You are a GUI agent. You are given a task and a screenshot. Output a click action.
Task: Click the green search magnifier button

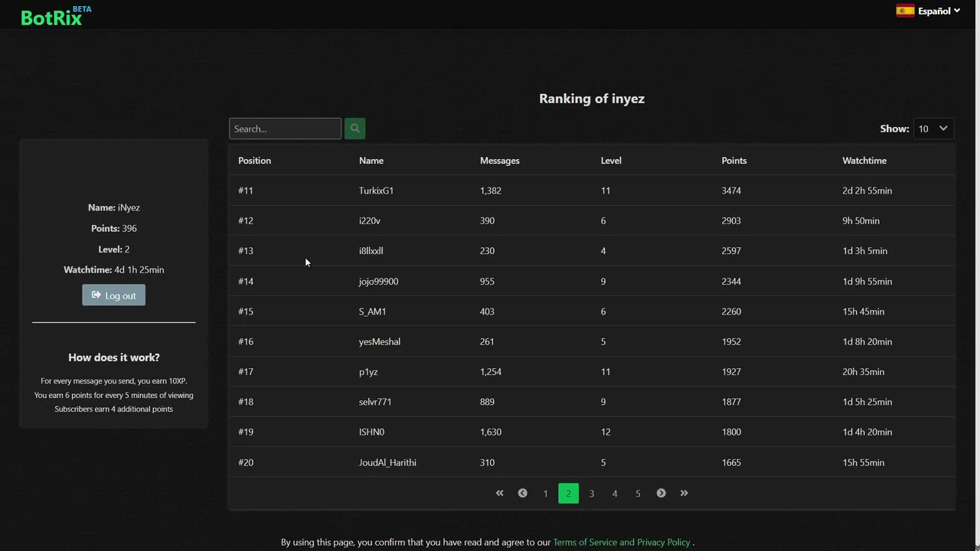click(354, 129)
